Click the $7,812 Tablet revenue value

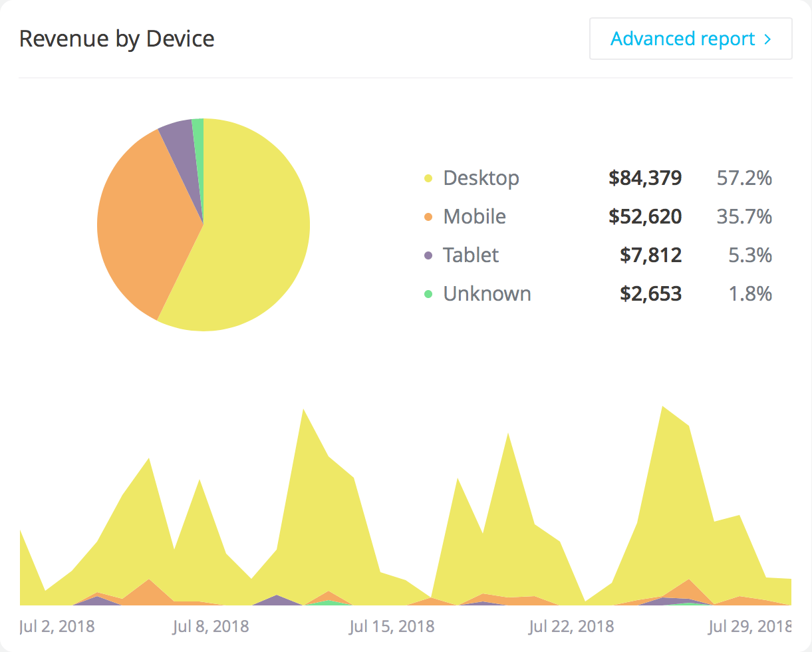(650, 255)
